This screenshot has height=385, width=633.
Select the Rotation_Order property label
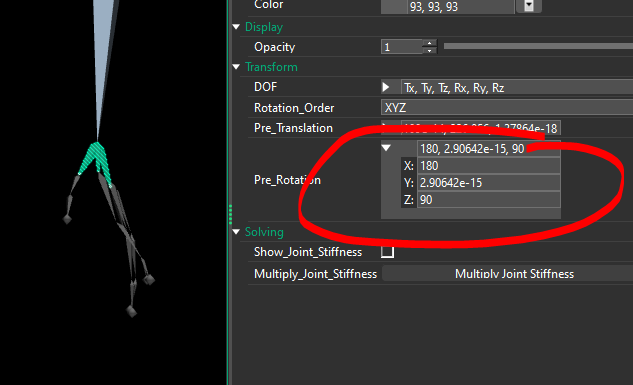[294, 108]
